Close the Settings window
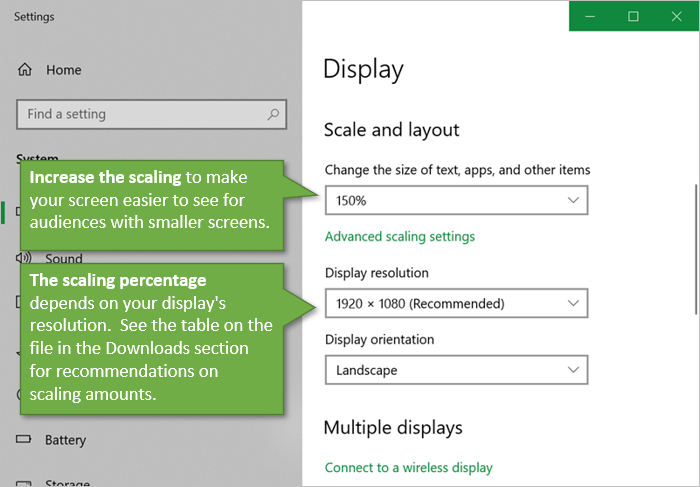Viewport: 700px width, 487px height. click(676, 16)
